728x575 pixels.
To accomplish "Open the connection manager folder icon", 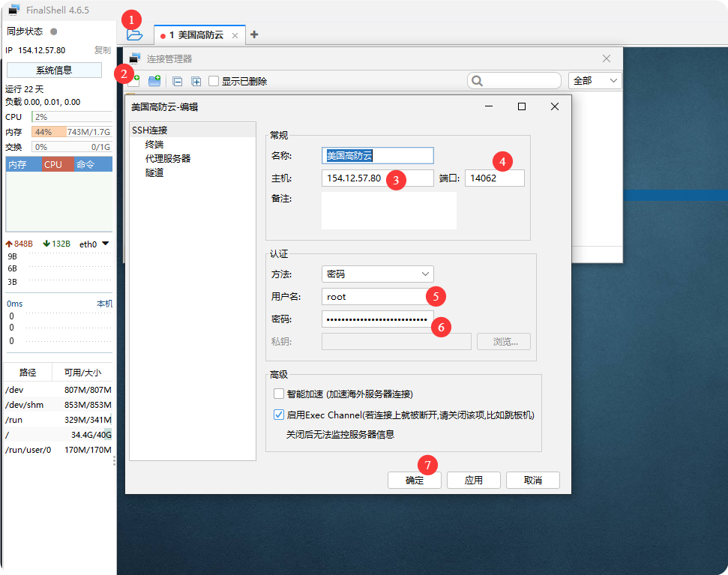I will (x=135, y=34).
